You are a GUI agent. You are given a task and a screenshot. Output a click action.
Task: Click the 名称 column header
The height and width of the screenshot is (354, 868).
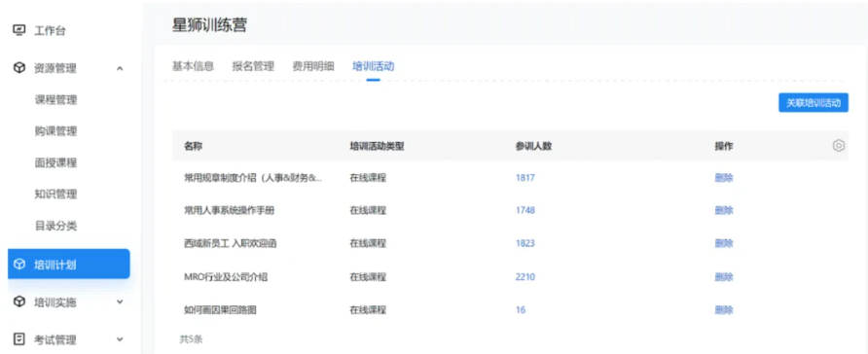click(x=193, y=147)
